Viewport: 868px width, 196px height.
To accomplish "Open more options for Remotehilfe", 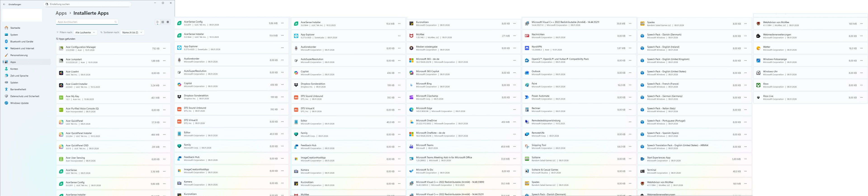I will point(630,134).
